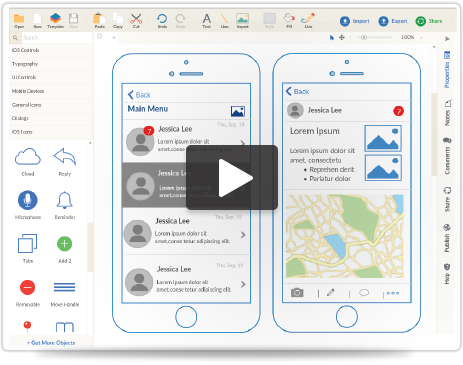
Task: Click the pencil edit icon in the phone toolbar
Action: click(x=331, y=293)
